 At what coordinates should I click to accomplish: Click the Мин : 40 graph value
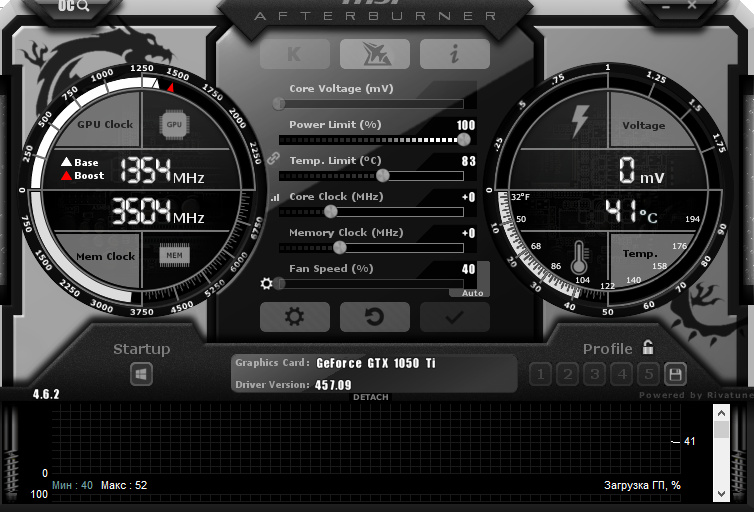click(x=72, y=485)
